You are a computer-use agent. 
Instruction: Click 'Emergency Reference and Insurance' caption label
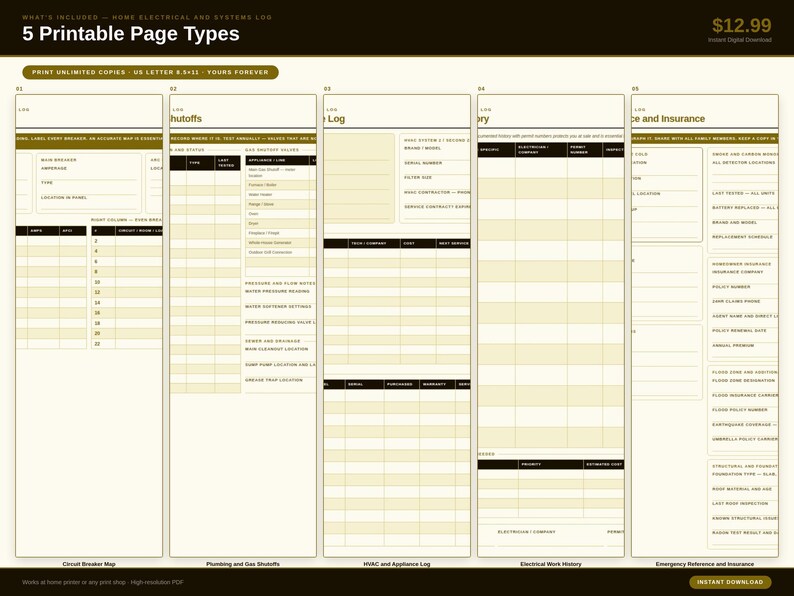point(705,564)
